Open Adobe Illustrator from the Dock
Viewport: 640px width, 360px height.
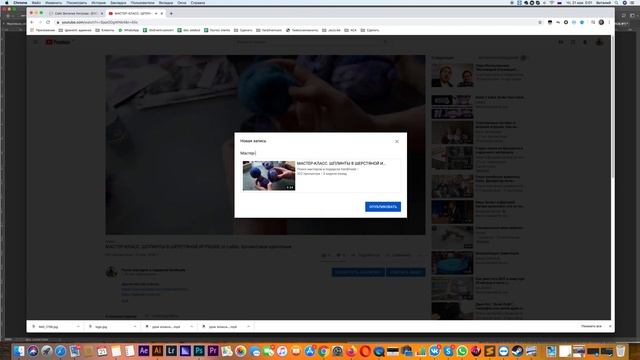(x=158, y=351)
